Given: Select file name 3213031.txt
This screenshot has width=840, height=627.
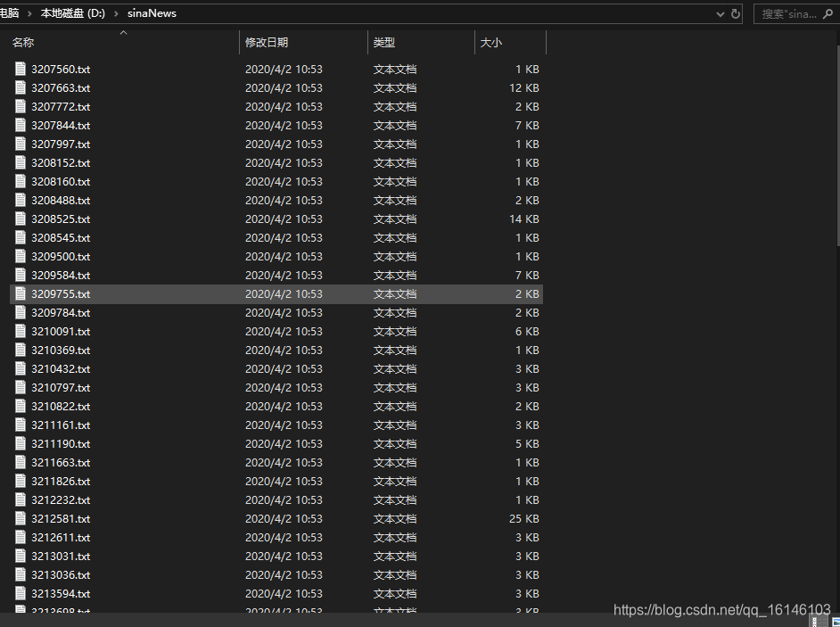Looking at the screenshot, I should pyautogui.click(x=61, y=557).
